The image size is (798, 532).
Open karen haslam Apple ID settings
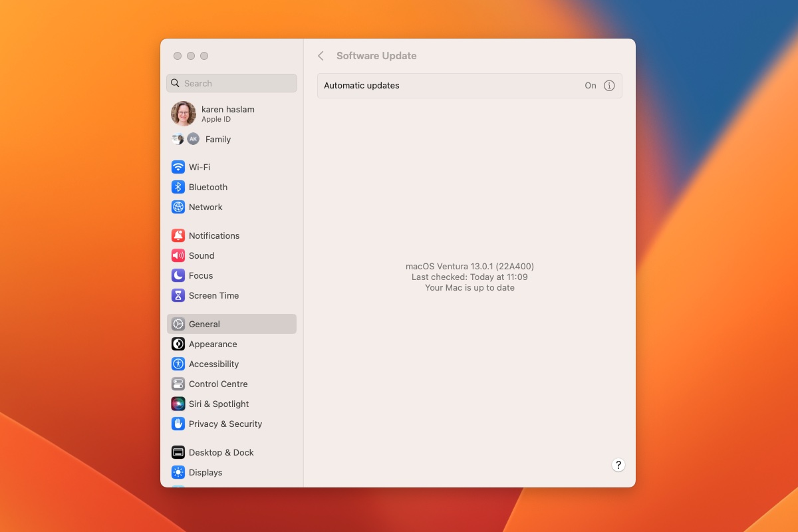point(231,114)
